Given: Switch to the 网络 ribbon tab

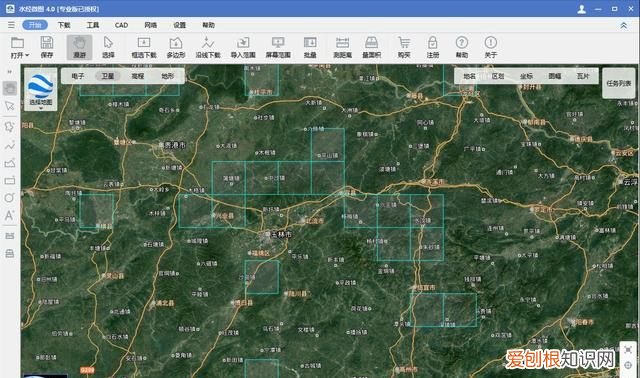Looking at the screenshot, I should 151,25.
